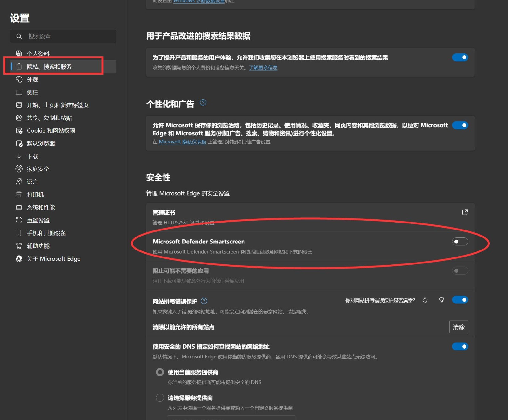Select the 使用当前服务提供商 radio option

pyautogui.click(x=160, y=372)
